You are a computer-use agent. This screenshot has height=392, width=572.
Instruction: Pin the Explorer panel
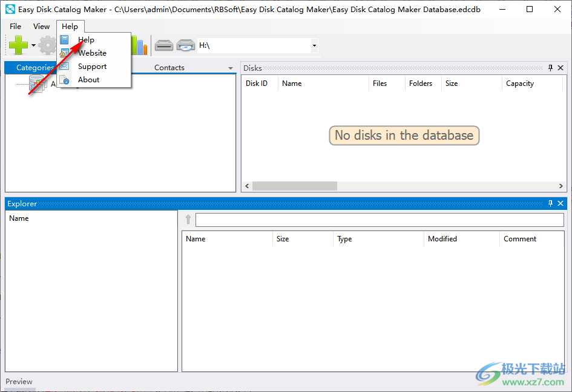(550, 203)
